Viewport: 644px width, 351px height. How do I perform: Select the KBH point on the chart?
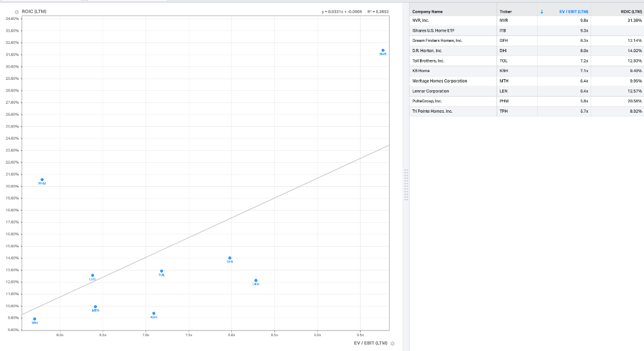(154, 314)
